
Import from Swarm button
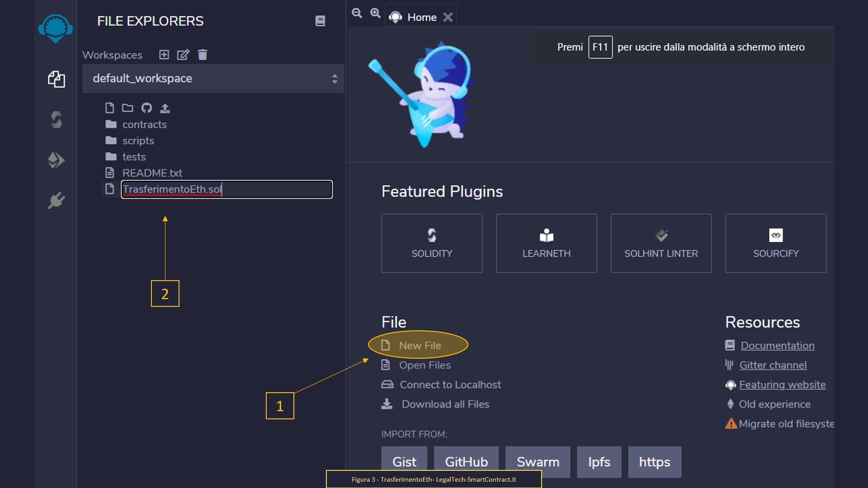(x=538, y=462)
